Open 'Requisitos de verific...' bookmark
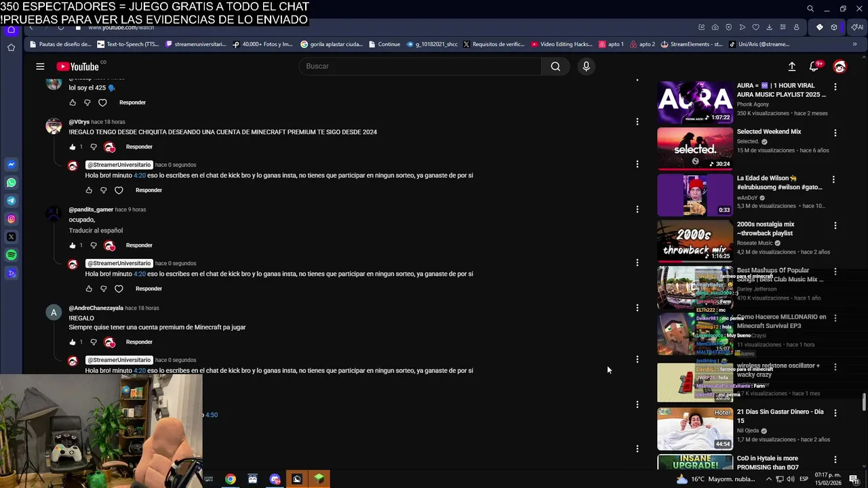Screen dimensions: 868x488 point(494,44)
